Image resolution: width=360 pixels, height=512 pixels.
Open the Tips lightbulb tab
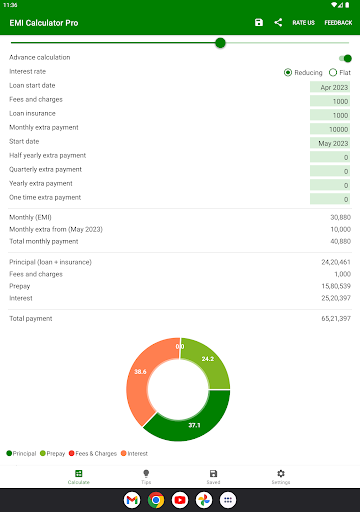pos(146,477)
